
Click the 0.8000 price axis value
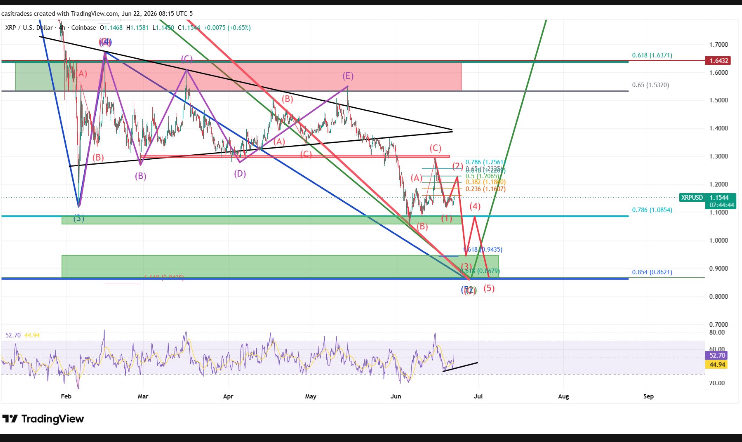click(x=718, y=297)
